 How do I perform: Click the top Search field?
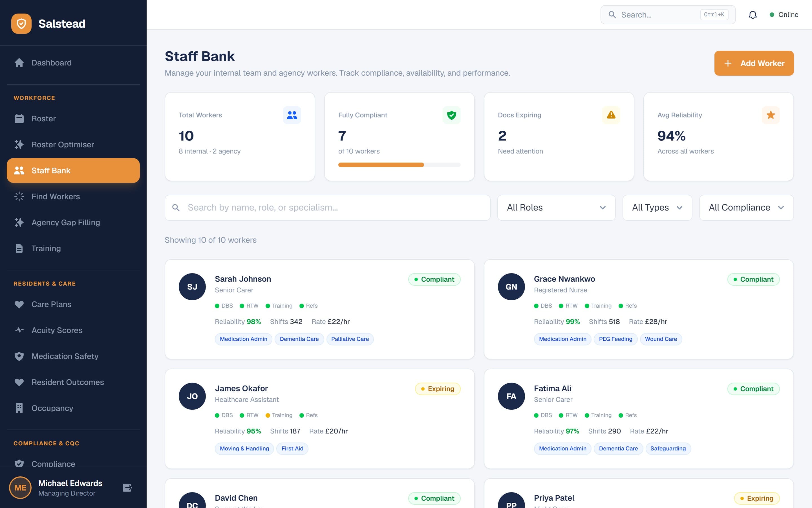tap(668, 15)
